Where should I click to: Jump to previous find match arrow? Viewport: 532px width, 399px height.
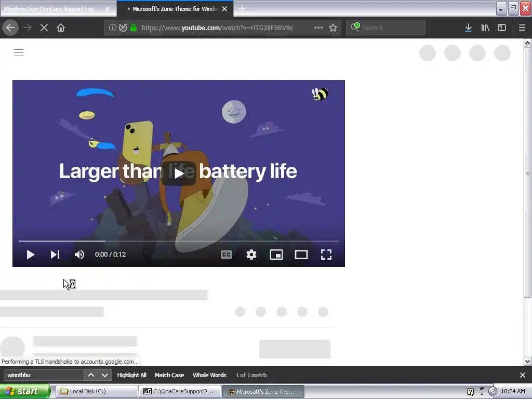click(91, 375)
